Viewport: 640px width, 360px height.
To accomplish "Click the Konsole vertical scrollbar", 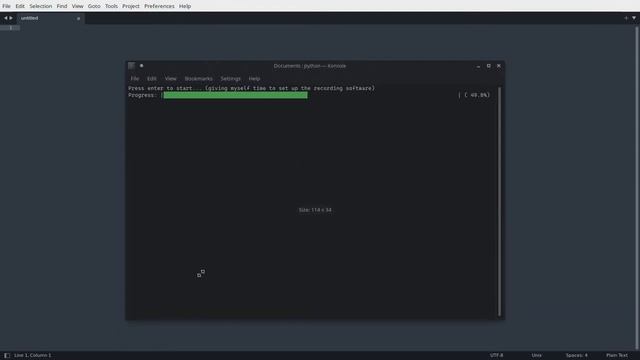I will pyautogui.click(x=499, y=202).
